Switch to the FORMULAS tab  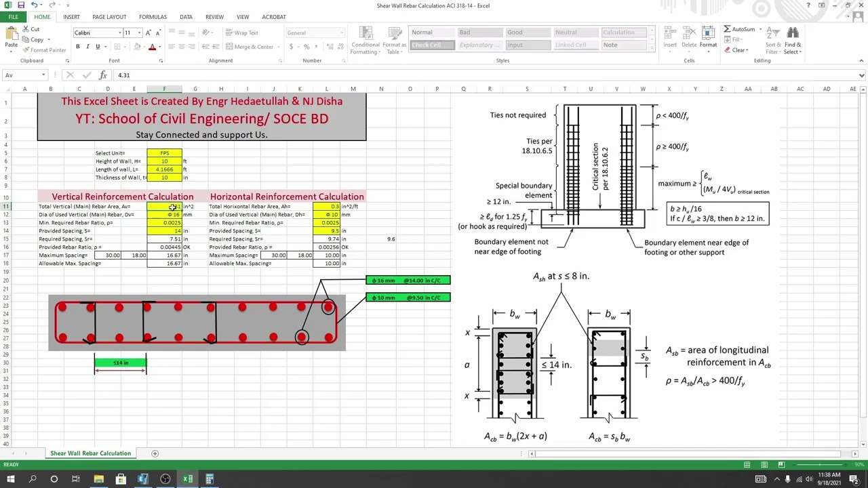(x=153, y=17)
